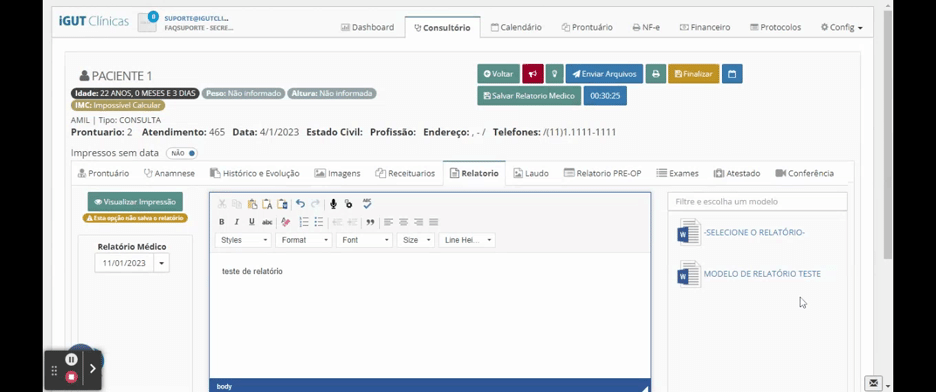Click the spell check ABC icon
This screenshot has height=392, width=936.
367,204
